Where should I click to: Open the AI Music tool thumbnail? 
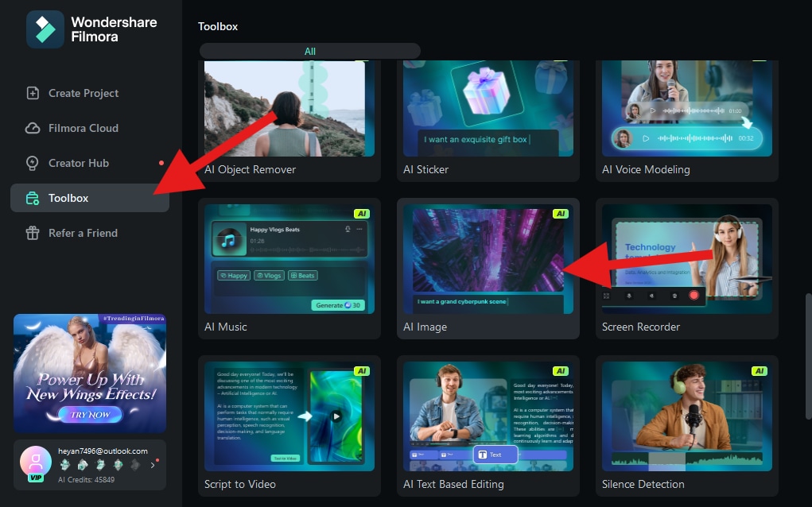[289, 259]
